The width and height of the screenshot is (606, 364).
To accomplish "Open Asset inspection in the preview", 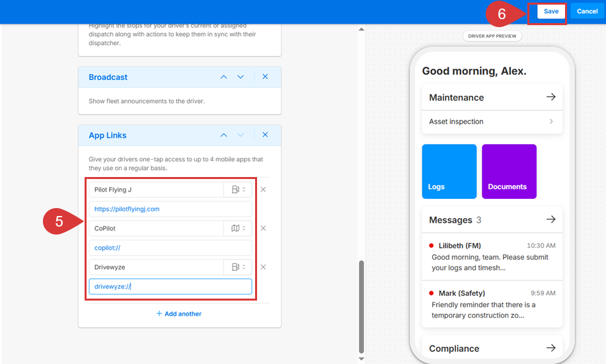I will (x=492, y=122).
